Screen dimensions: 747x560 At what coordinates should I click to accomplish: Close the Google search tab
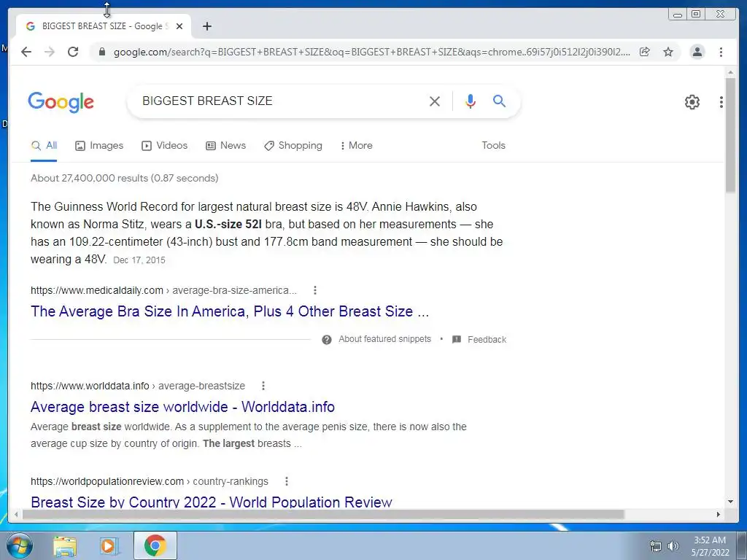pyautogui.click(x=179, y=26)
